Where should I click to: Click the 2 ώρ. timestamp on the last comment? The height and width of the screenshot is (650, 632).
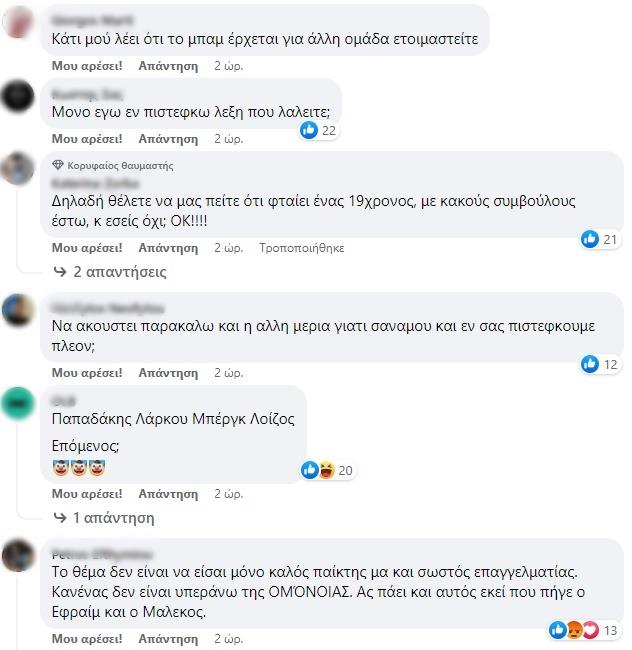pyautogui.click(x=228, y=639)
